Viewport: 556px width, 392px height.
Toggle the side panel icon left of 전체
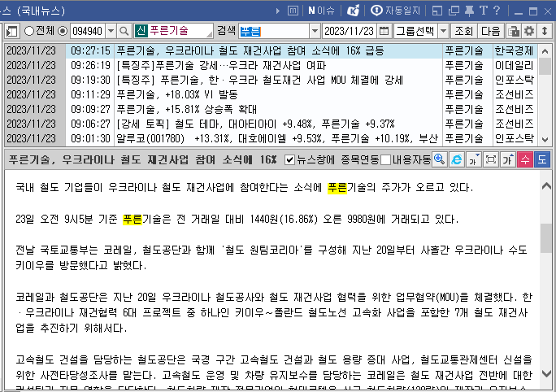11,31
